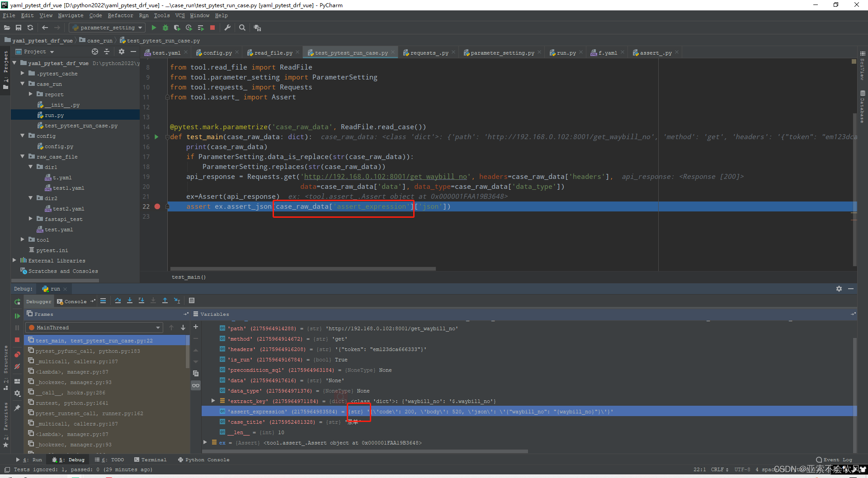Expand the .pytest_cache folder
Screen dimensions: 868x478
(22, 73)
